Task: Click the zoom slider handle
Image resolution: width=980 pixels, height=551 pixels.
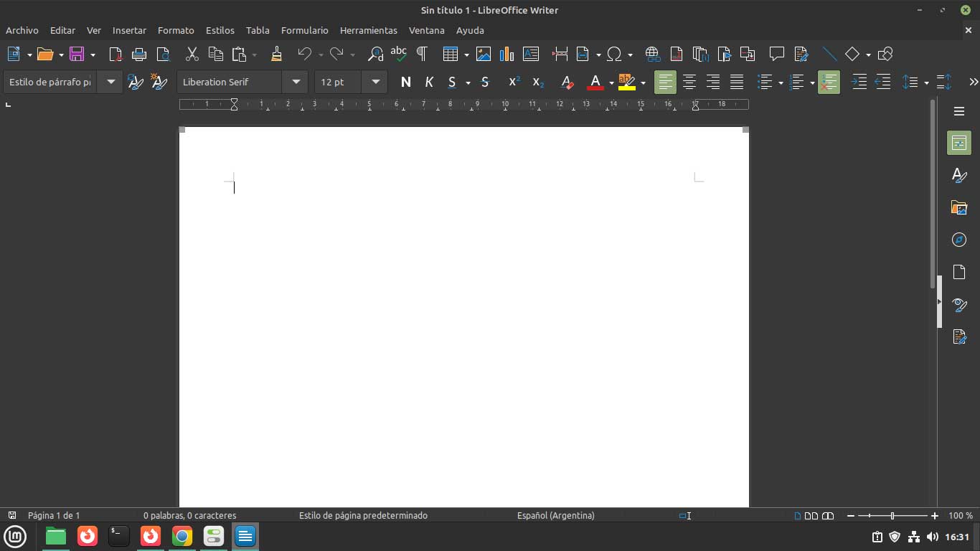Action: point(892,516)
